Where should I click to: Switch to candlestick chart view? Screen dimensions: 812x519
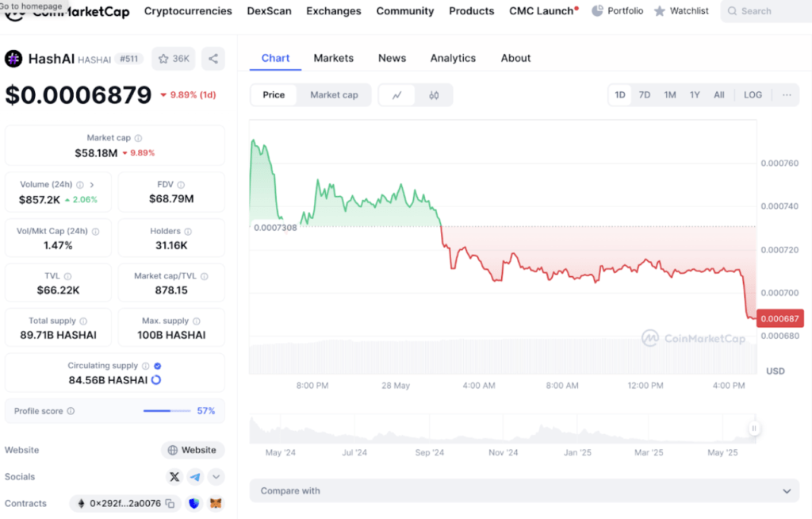click(434, 95)
